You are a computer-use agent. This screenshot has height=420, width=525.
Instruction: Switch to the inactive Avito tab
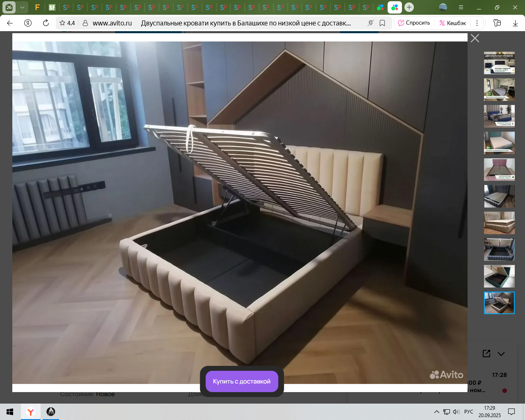tap(380, 7)
